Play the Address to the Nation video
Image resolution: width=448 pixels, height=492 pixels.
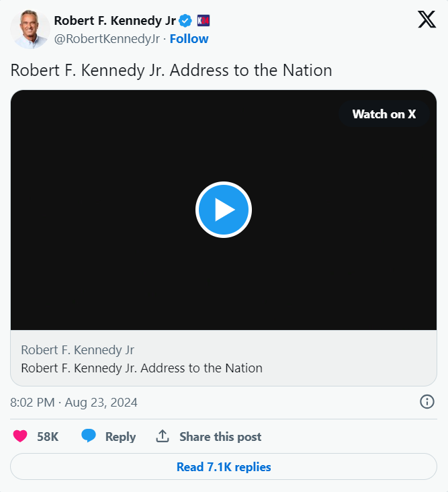(224, 210)
